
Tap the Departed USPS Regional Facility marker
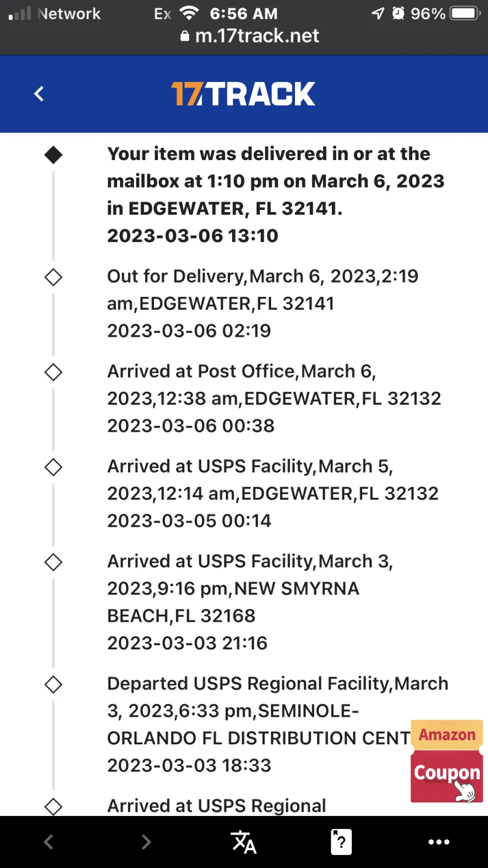tap(53, 684)
